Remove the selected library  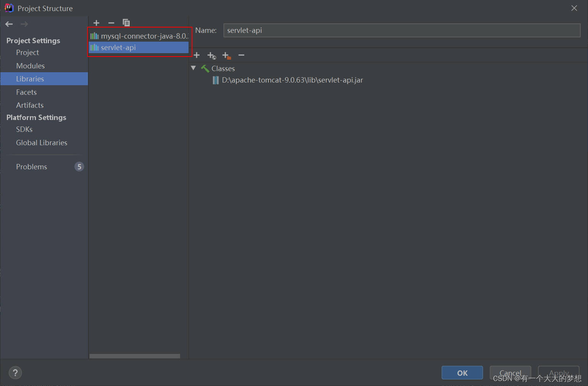(111, 23)
